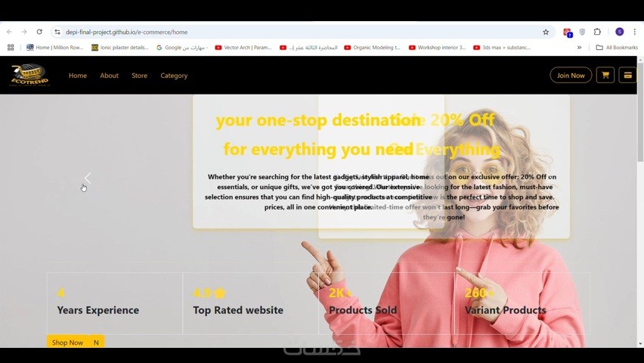The height and width of the screenshot is (363, 644).
Task: Click the page vertical scrollbar
Action: (x=640, y=201)
